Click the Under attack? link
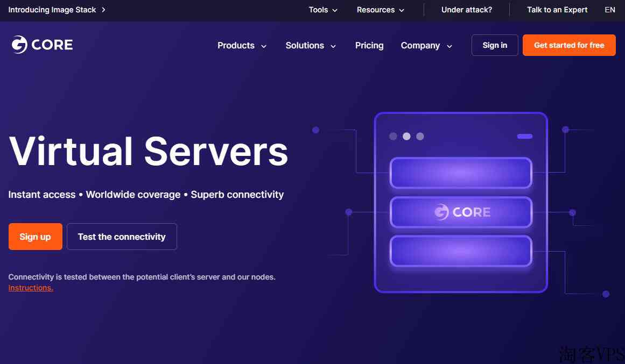 click(466, 10)
